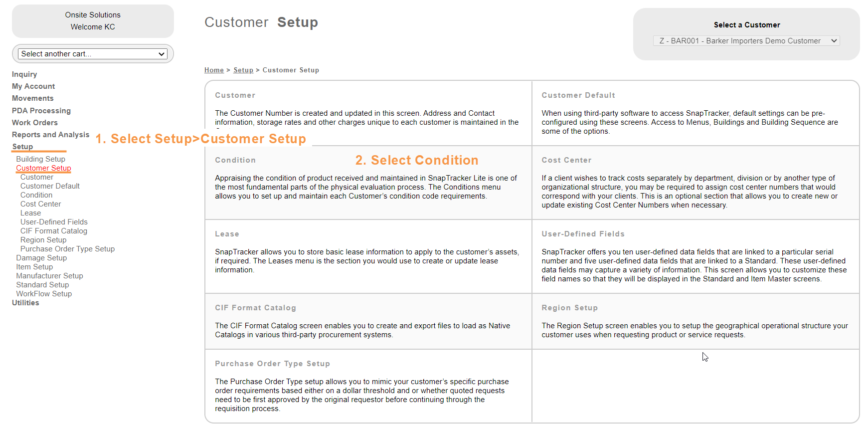Open the PDA Processing menu

point(41,111)
